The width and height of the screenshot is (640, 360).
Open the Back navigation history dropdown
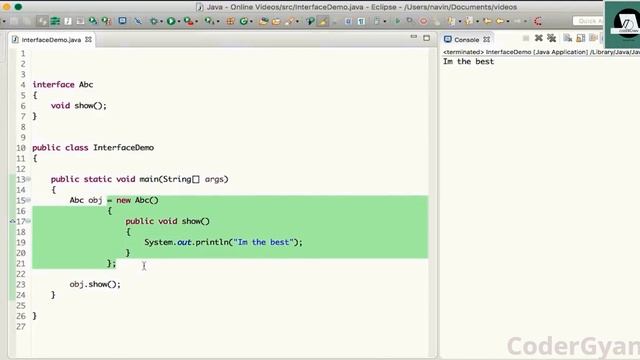[508, 21]
